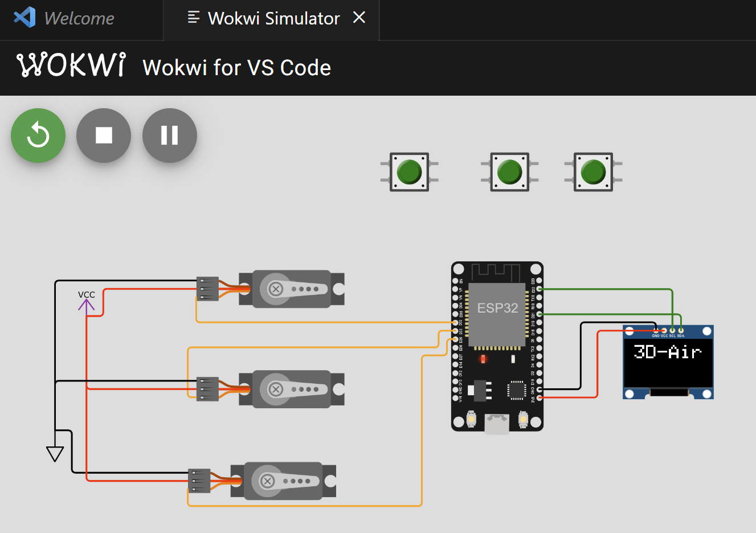Select the top servo motor
756x533 pixels.
(x=291, y=289)
